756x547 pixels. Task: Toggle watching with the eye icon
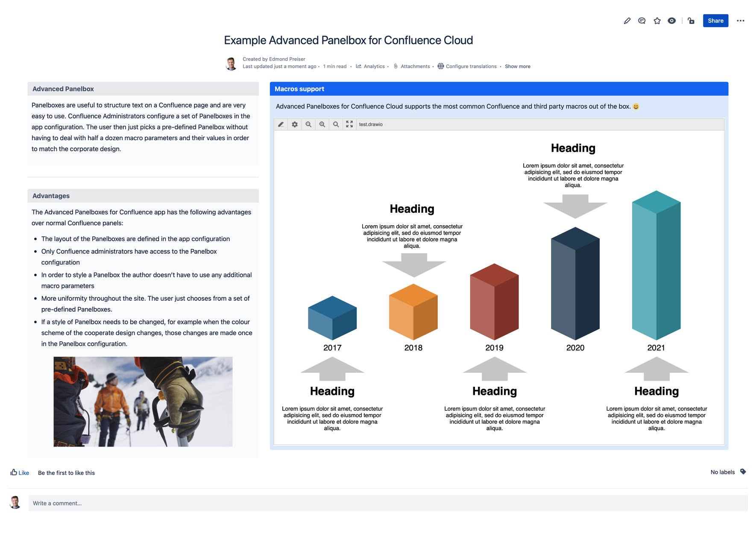(671, 21)
